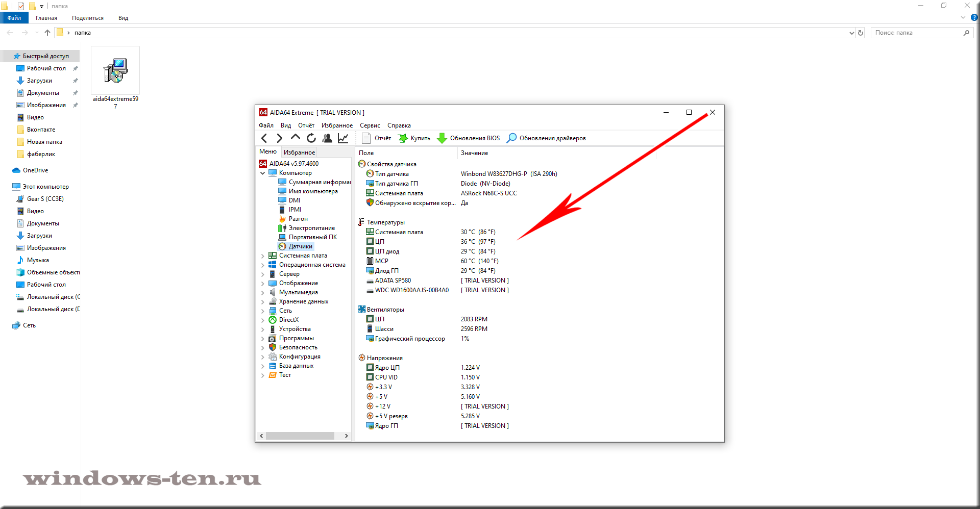Expand the DirectX tree node
Viewport: 980px width, 509px height.
pyautogui.click(x=263, y=320)
